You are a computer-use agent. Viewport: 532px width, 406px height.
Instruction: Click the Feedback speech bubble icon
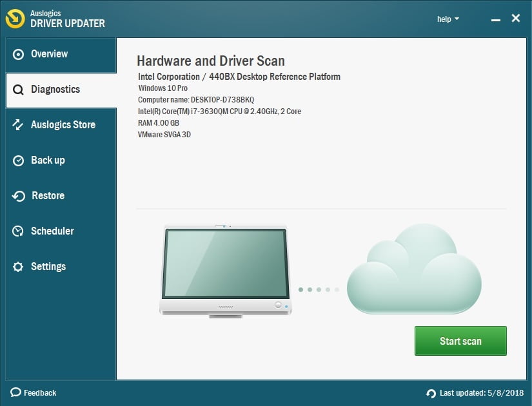pyautogui.click(x=15, y=392)
